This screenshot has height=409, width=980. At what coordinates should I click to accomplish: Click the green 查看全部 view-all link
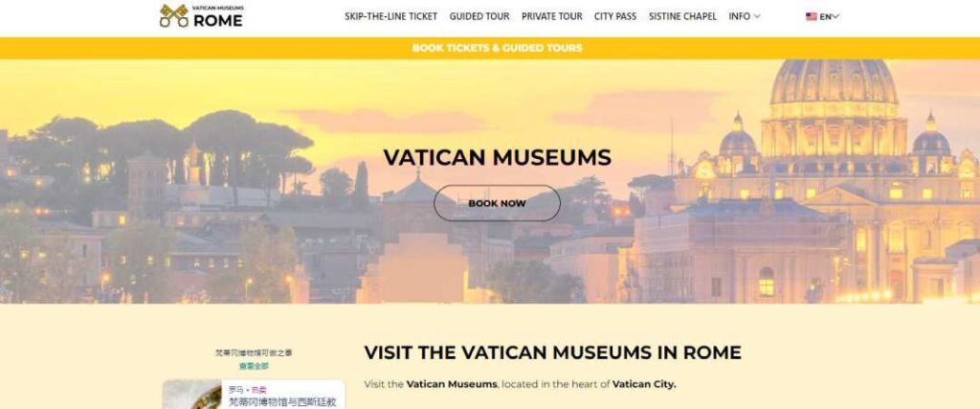point(254,366)
